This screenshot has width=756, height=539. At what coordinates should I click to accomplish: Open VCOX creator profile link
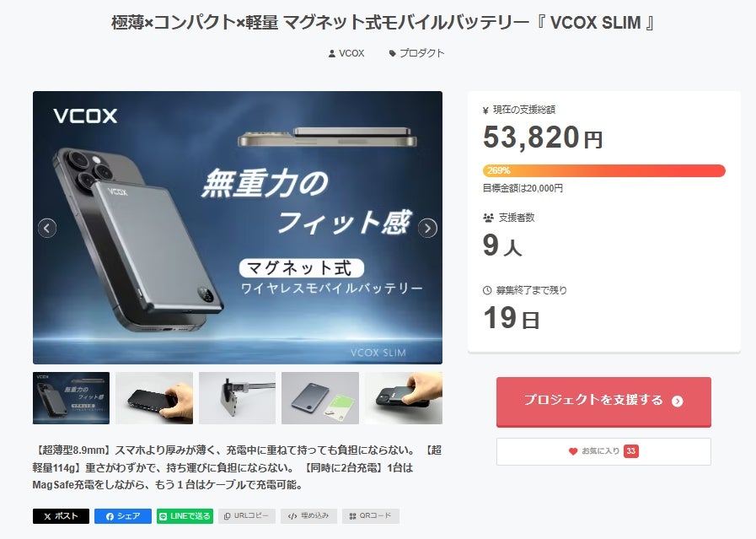coord(346,53)
